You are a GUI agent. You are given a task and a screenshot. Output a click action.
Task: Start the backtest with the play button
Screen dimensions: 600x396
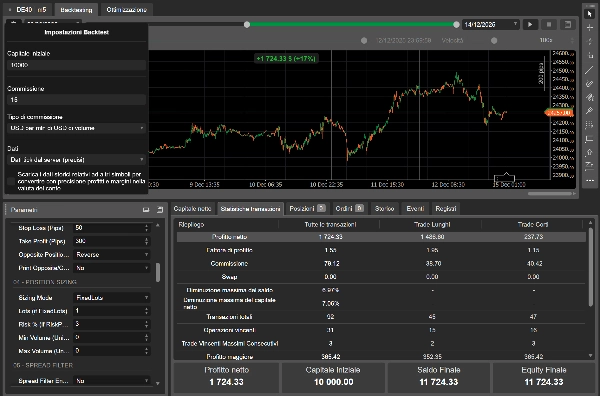(x=530, y=24)
